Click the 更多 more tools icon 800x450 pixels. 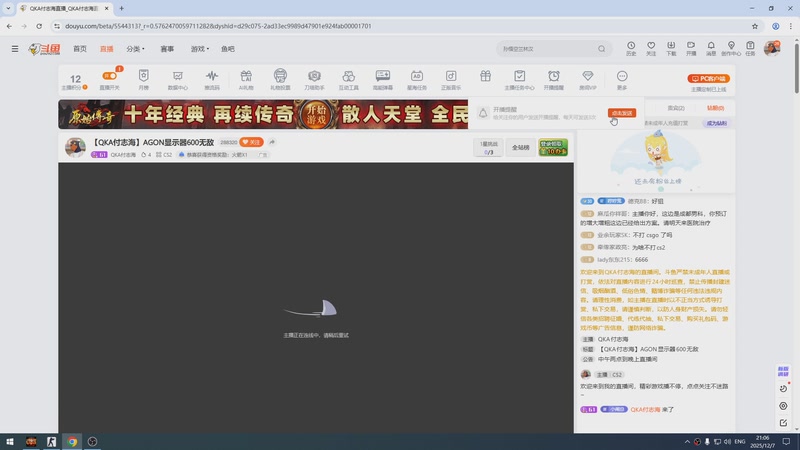622,80
